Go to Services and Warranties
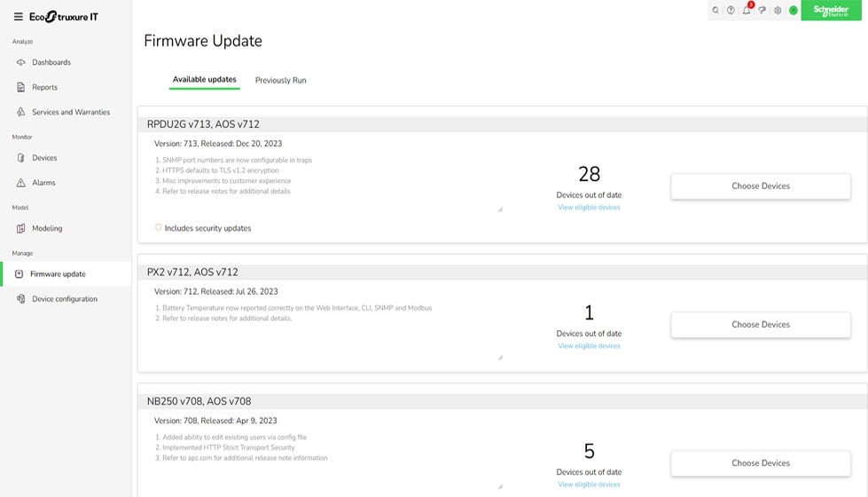 pyautogui.click(x=71, y=113)
